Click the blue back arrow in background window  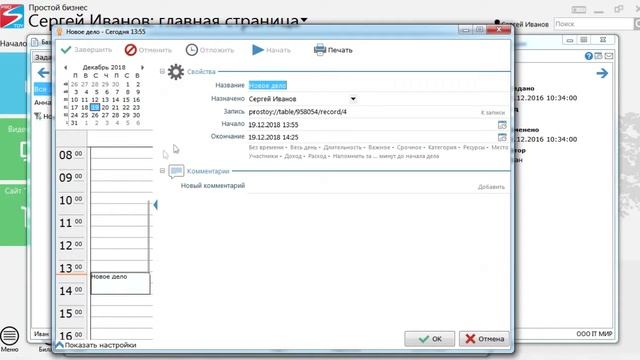(43, 73)
